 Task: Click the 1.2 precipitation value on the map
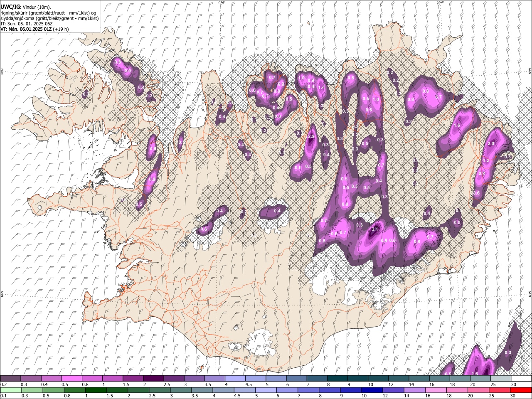tap(486, 161)
